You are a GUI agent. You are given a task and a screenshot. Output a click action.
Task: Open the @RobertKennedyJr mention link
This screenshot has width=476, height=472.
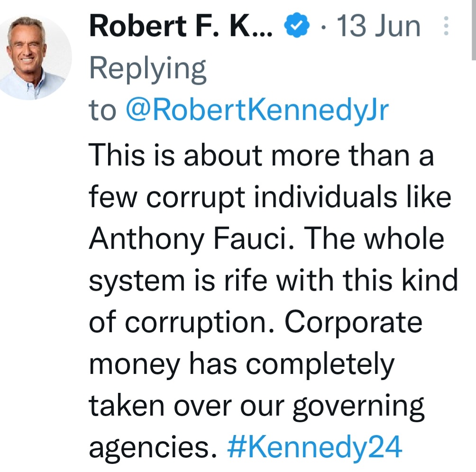257,110
